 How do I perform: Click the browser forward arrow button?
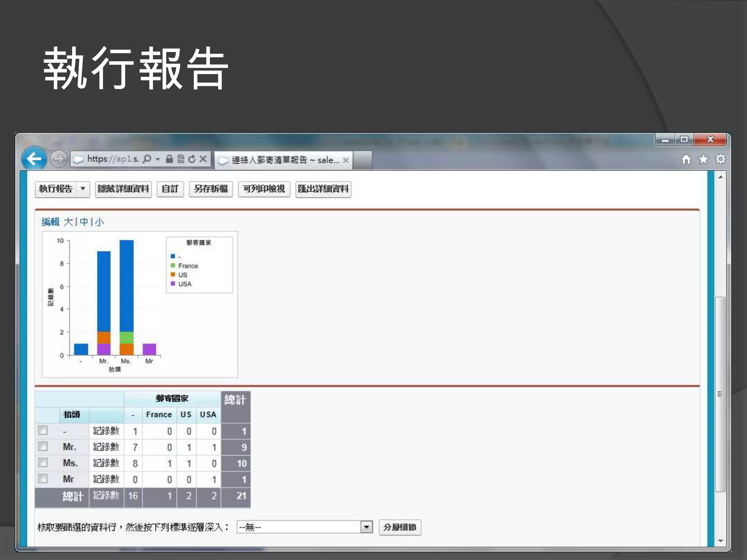58,159
